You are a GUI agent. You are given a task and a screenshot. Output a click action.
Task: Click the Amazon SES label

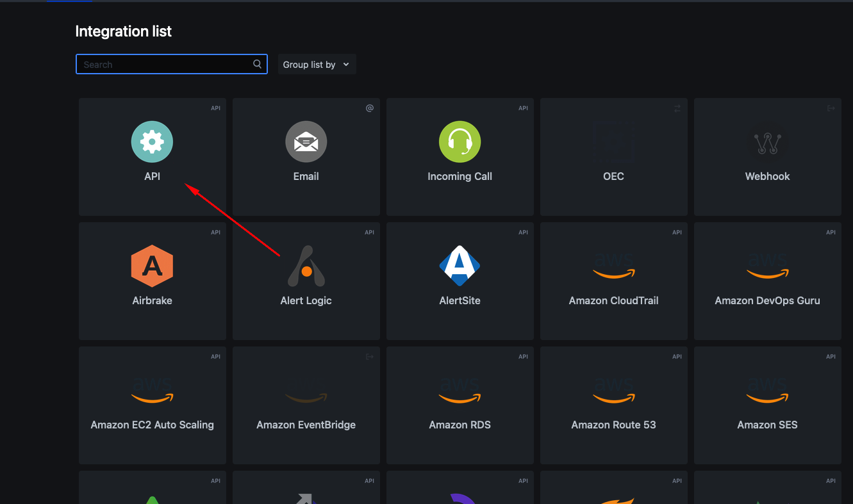768,425
